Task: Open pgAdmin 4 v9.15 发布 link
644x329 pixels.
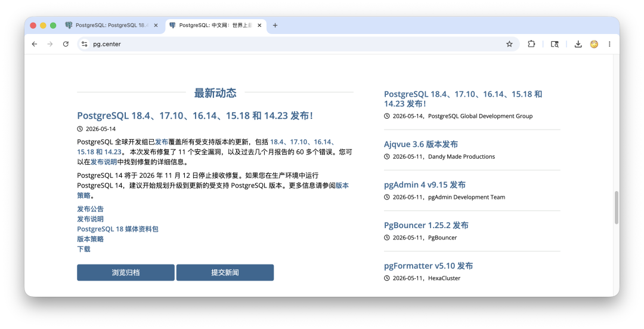Action: pyautogui.click(x=425, y=185)
